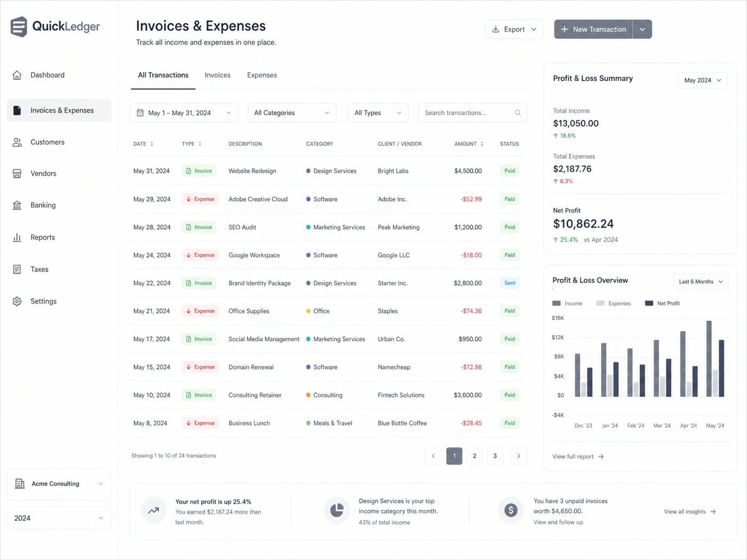The width and height of the screenshot is (747, 560).
Task: Click the Export download icon
Action: point(496,29)
